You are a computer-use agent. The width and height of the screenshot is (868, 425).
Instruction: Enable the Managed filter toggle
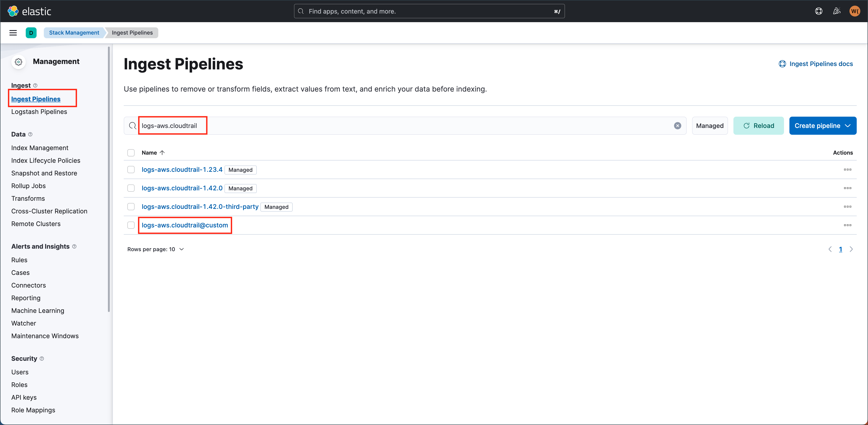pos(710,125)
